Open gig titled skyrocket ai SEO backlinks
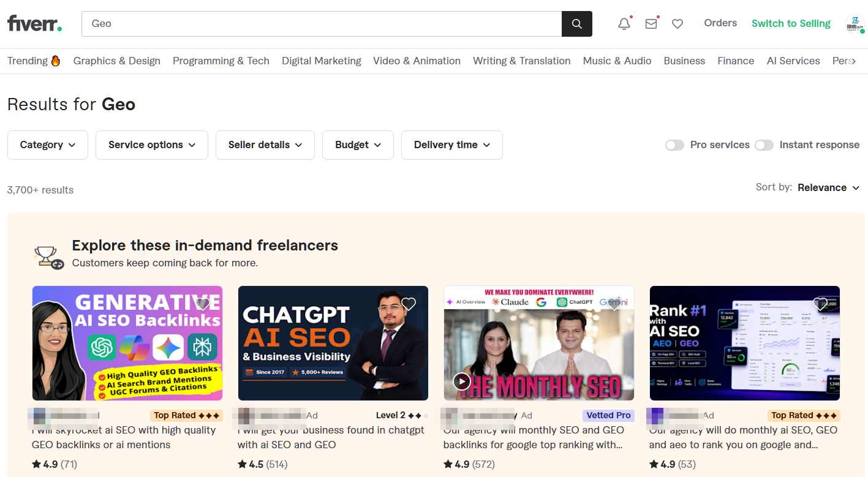The image size is (868, 477). point(124,437)
